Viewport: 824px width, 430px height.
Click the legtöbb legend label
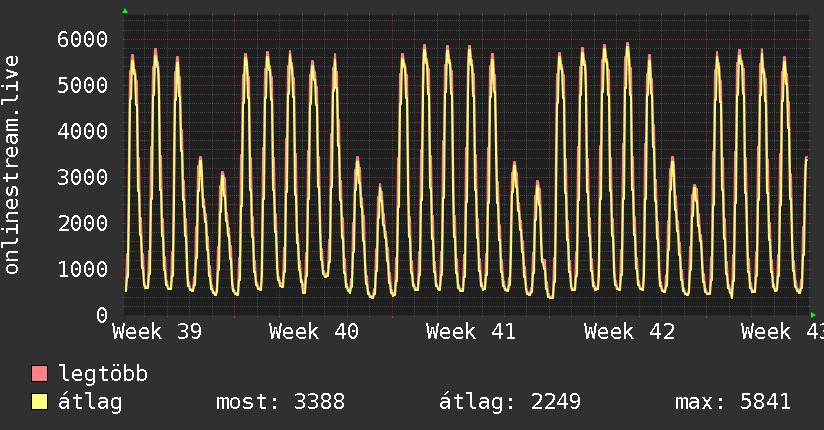[x=103, y=374]
